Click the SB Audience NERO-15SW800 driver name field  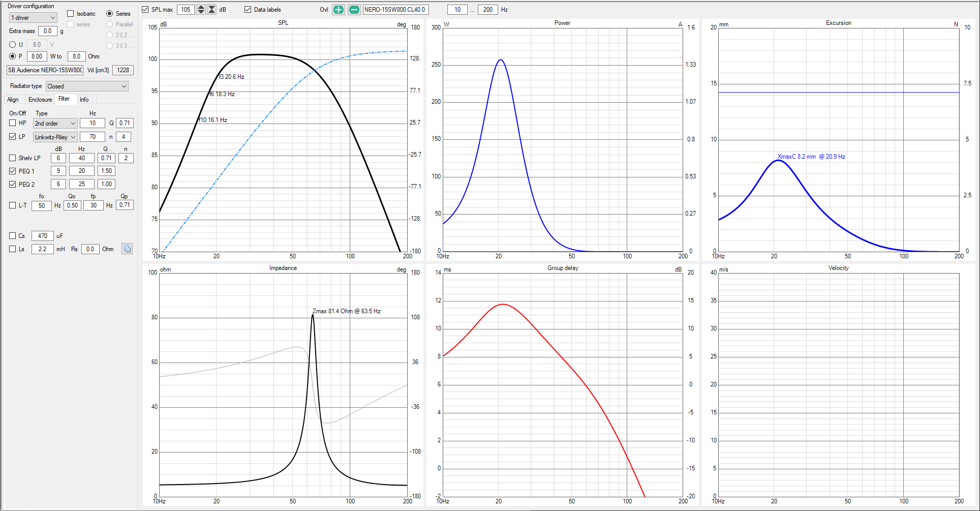click(45, 70)
